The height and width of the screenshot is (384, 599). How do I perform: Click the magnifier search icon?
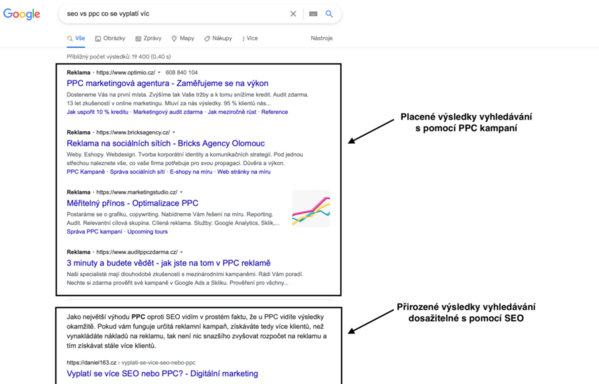[x=329, y=14]
